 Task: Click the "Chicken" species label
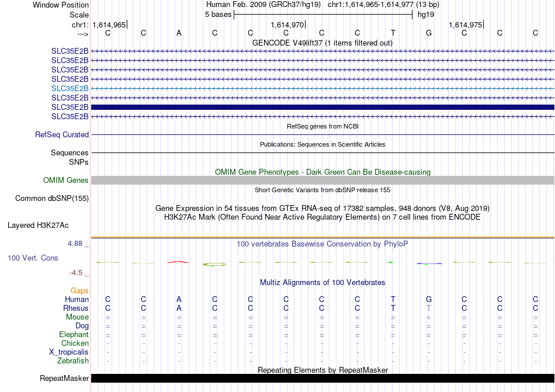pos(75,343)
